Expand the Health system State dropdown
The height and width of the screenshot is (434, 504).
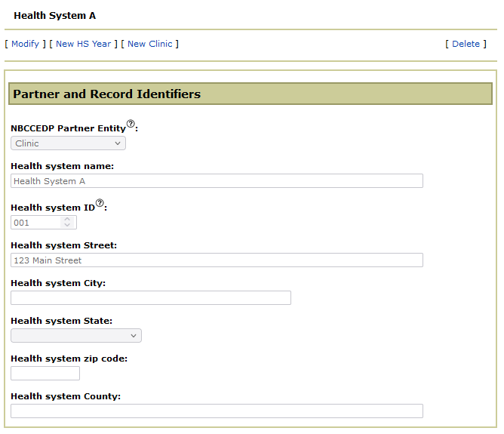tap(75, 336)
